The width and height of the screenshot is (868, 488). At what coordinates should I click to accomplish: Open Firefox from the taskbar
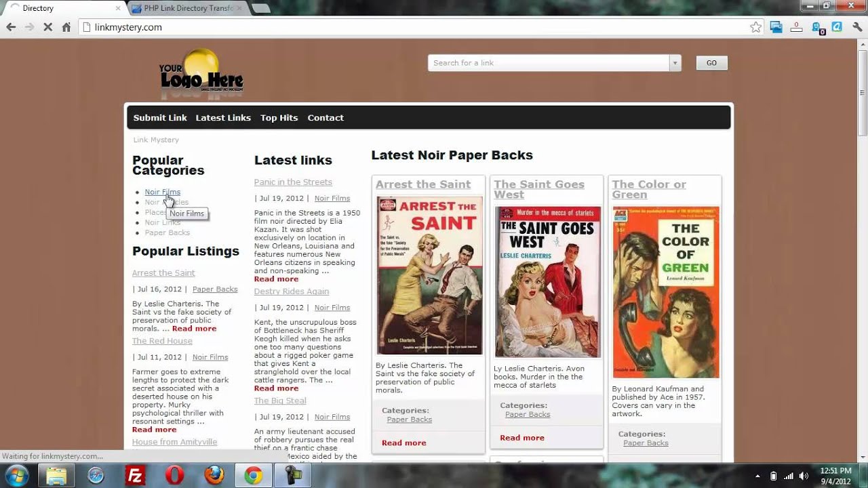214,475
